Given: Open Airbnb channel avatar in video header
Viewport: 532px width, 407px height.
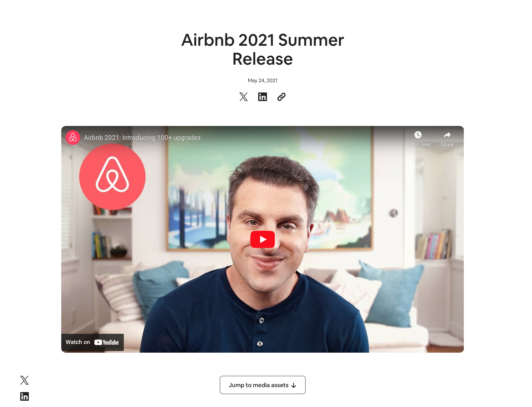Looking at the screenshot, I should point(73,138).
